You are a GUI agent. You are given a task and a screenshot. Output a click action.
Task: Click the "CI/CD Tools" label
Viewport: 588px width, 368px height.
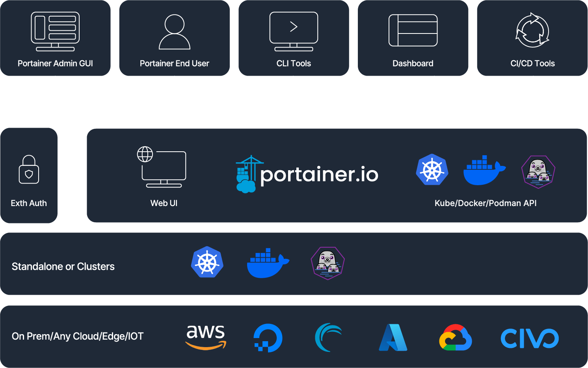pyautogui.click(x=532, y=63)
